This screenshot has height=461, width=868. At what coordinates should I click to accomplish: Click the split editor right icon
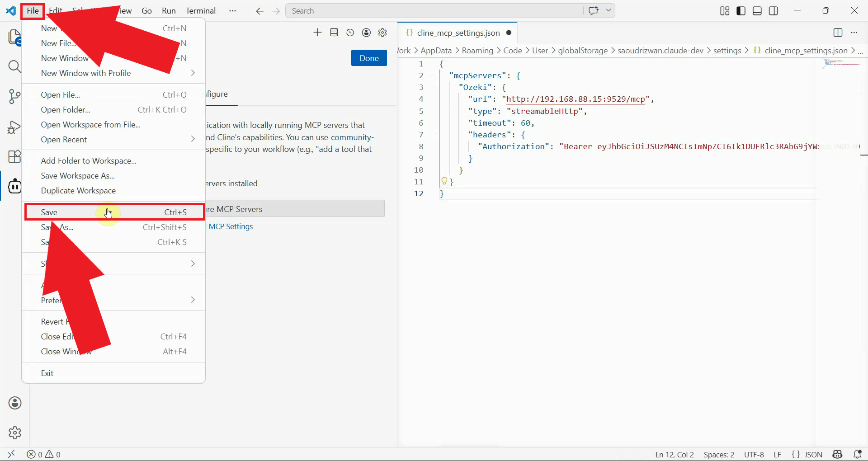tap(838, 33)
